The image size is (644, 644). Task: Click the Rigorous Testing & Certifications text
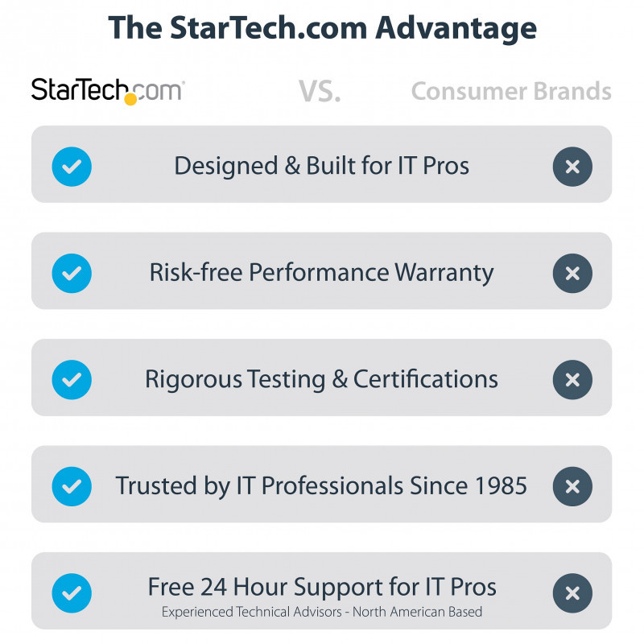[322, 379]
